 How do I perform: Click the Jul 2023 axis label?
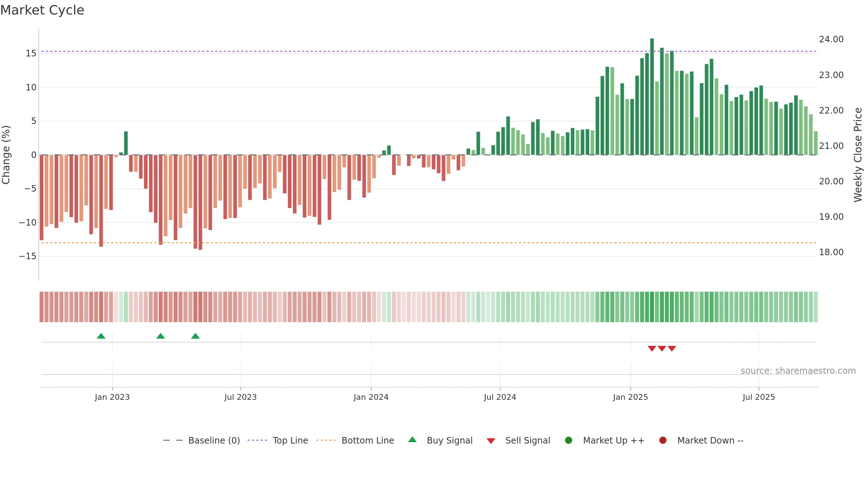click(x=241, y=397)
